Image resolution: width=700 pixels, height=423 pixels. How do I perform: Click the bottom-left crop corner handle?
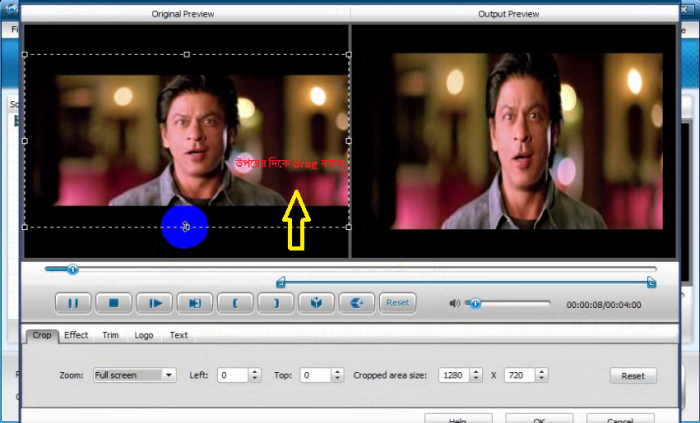25,227
